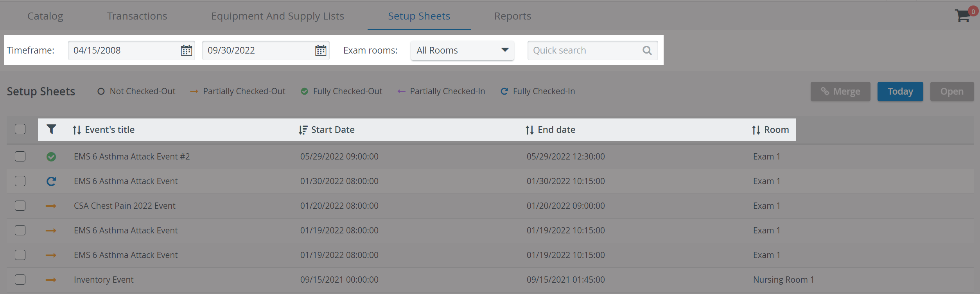Open the shopping cart icon

[x=962, y=16]
